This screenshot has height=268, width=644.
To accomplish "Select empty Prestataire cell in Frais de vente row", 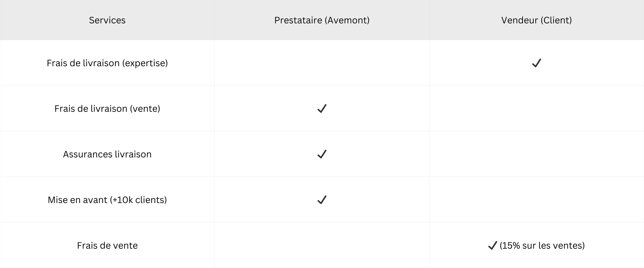I will tap(322, 245).
